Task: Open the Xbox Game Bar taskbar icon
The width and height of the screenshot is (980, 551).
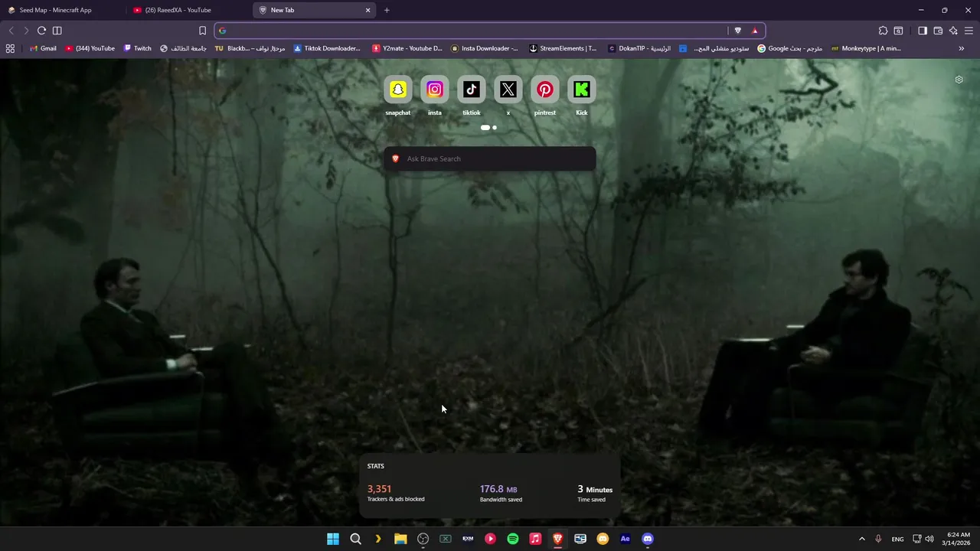Action: click(x=446, y=539)
